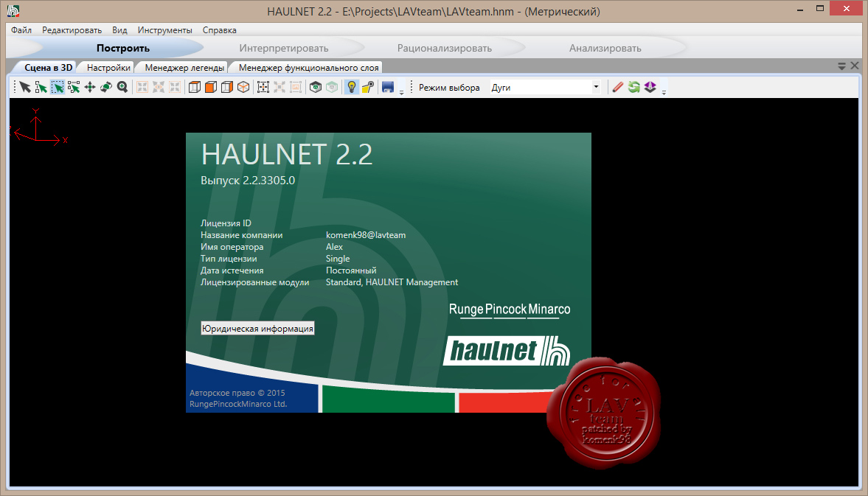
Task: Select the segment selection tool with two nodes
Action: point(74,88)
